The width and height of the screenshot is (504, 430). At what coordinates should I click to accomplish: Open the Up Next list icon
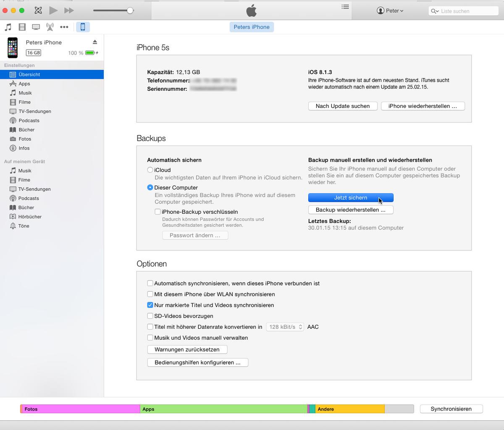(345, 7)
